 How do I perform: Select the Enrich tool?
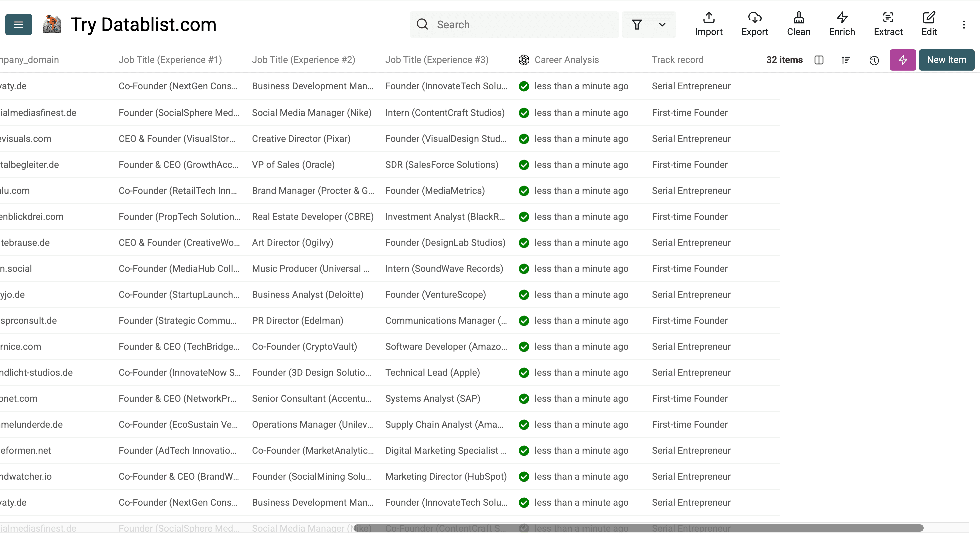(x=842, y=24)
